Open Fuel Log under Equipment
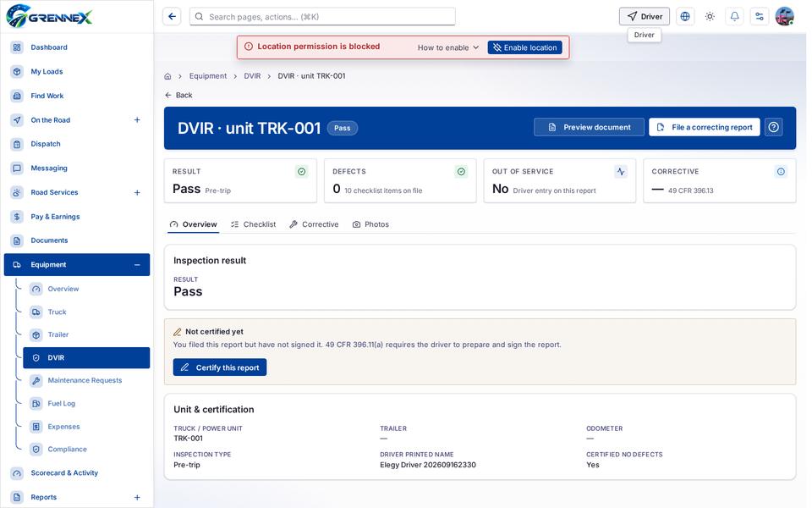Screen dimensions: 812x508 pos(86,404)
